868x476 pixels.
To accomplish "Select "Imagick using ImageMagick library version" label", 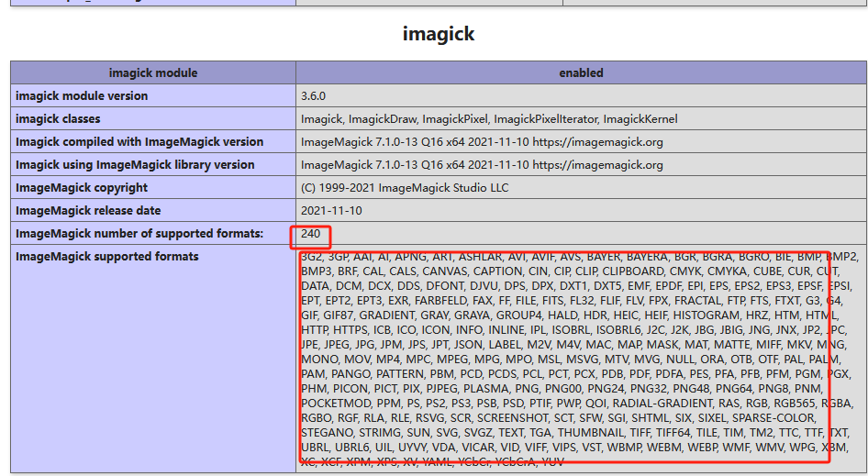I will click(135, 164).
